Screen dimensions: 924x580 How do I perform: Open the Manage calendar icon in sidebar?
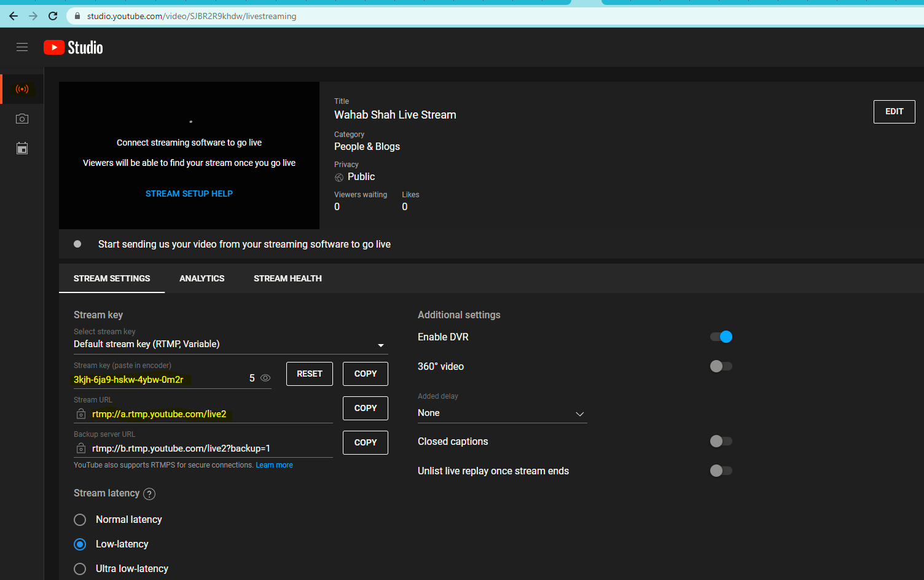[22, 148]
